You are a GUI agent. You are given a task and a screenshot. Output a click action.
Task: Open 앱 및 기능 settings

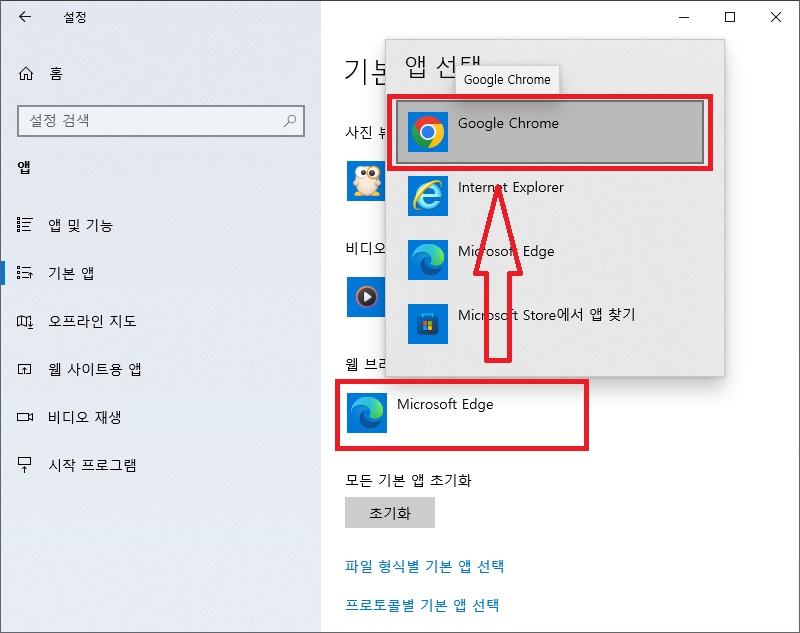80,225
